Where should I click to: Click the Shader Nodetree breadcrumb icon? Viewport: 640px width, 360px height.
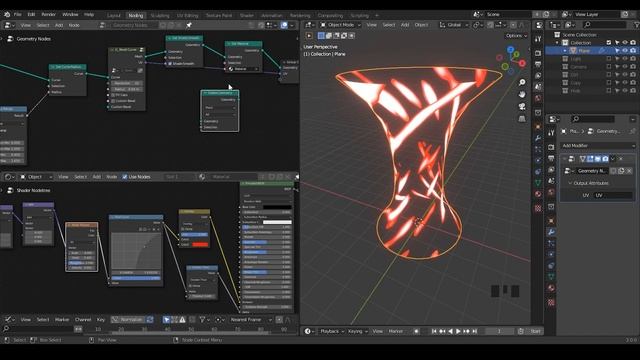pyautogui.click(x=10, y=190)
